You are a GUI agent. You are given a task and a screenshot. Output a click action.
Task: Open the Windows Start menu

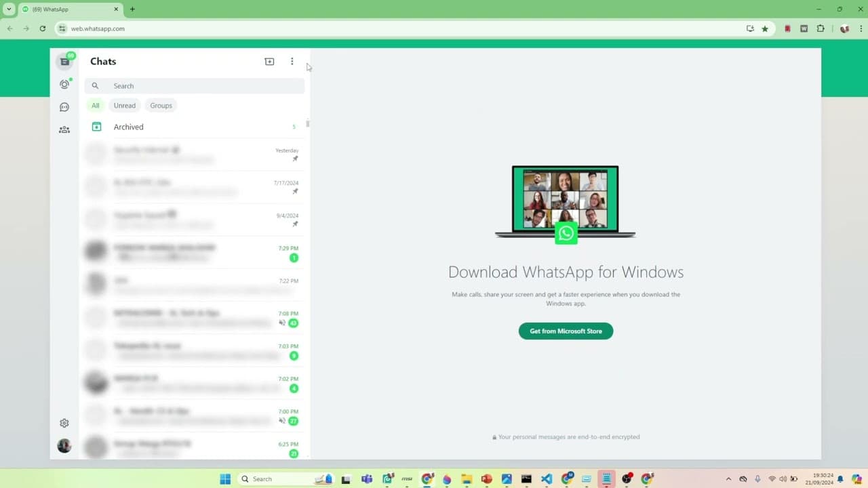tap(225, 479)
